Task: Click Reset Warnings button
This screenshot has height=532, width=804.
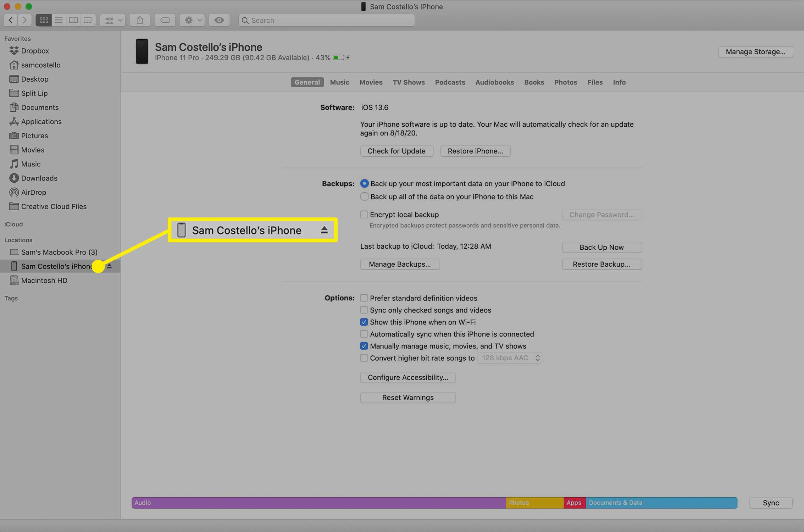Action: (408, 398)
